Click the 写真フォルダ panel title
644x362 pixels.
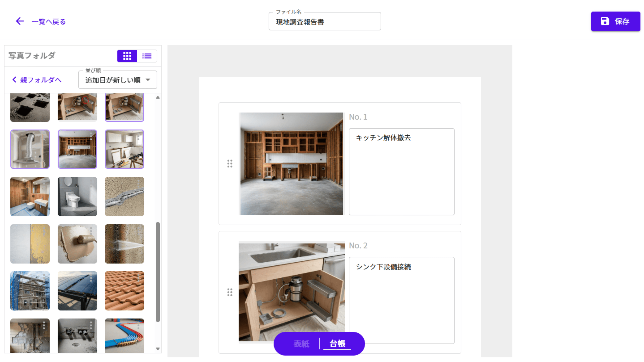(x=32, y=55)
